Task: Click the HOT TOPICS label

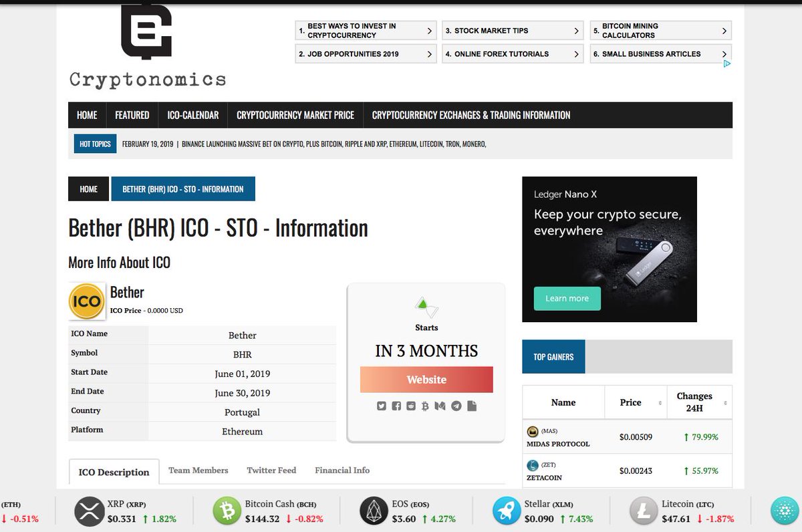Action: [95, 144]
